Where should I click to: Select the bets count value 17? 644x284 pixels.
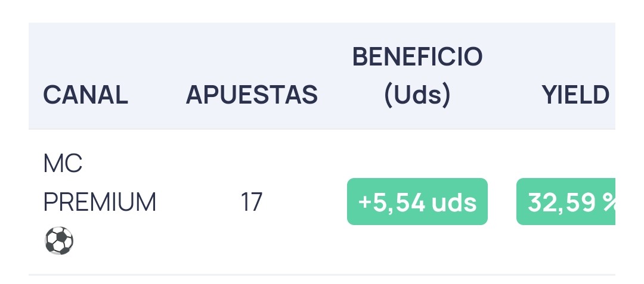252,202
